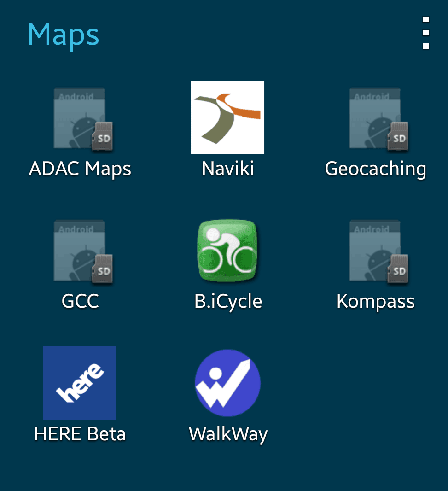Click the B.iCycle label text
The height and width of the screenshot is (491, 448).
pos(228,302)
